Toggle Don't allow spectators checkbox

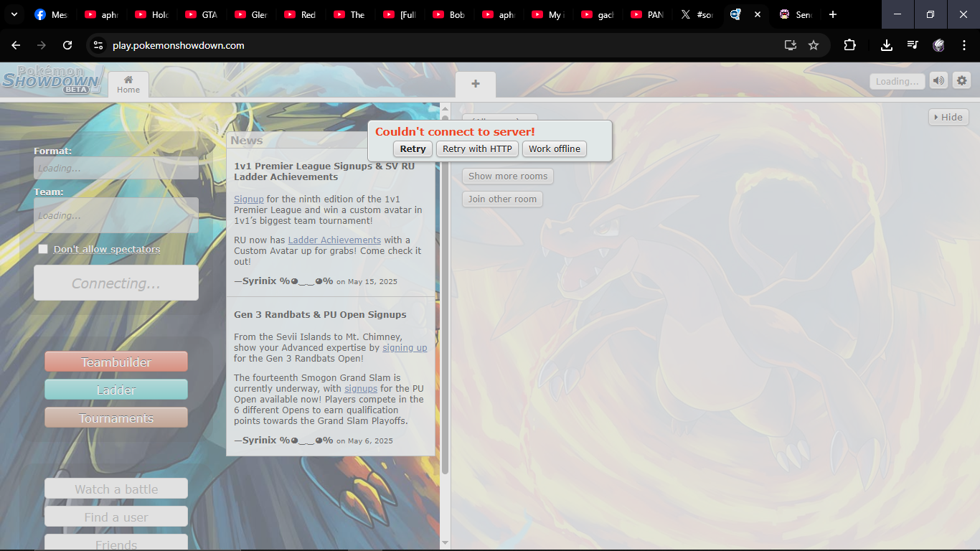(43, 249)
